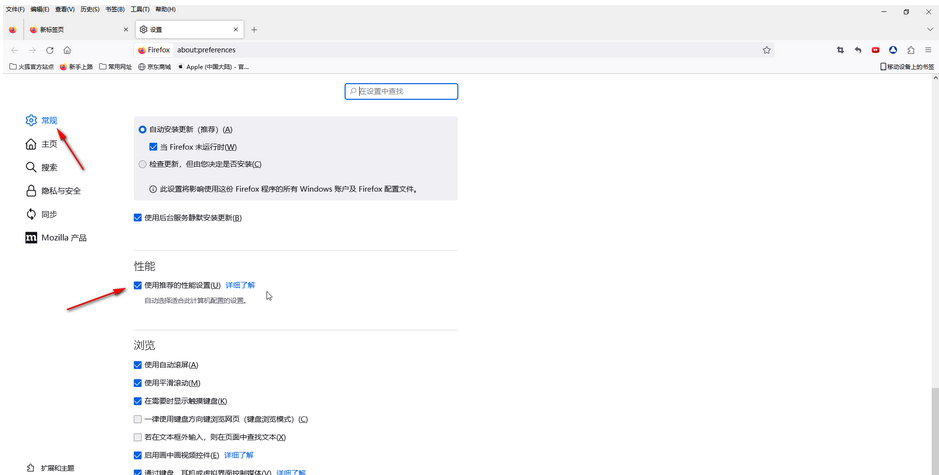
Task: Open the 历史(S) menu
Action: 89,9
